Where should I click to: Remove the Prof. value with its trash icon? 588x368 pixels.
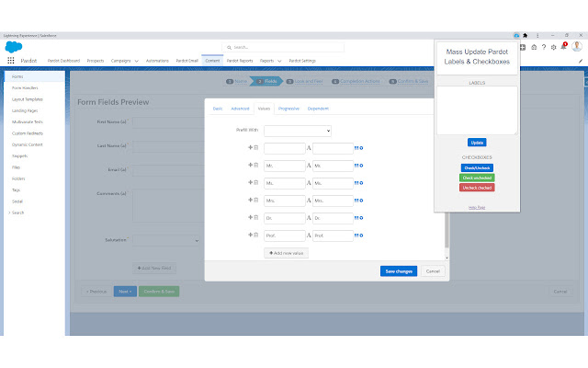pyautogui.click(x=256, y=235)
